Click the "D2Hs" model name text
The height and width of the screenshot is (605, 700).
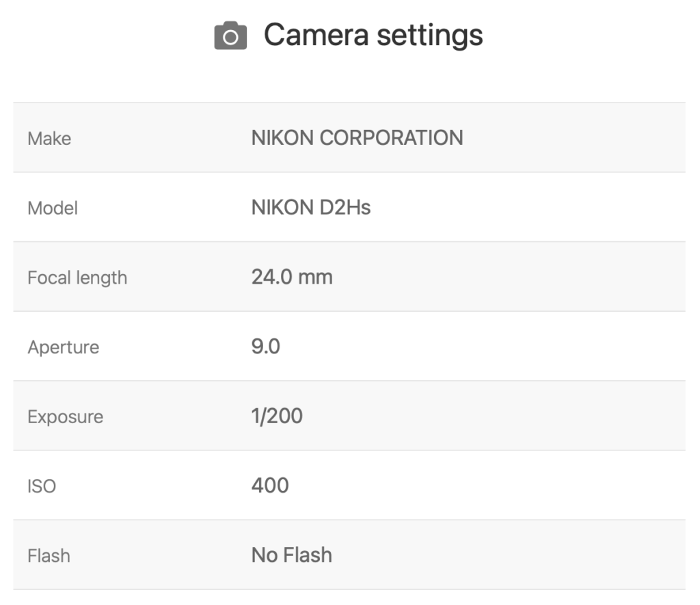coord(345,207)
